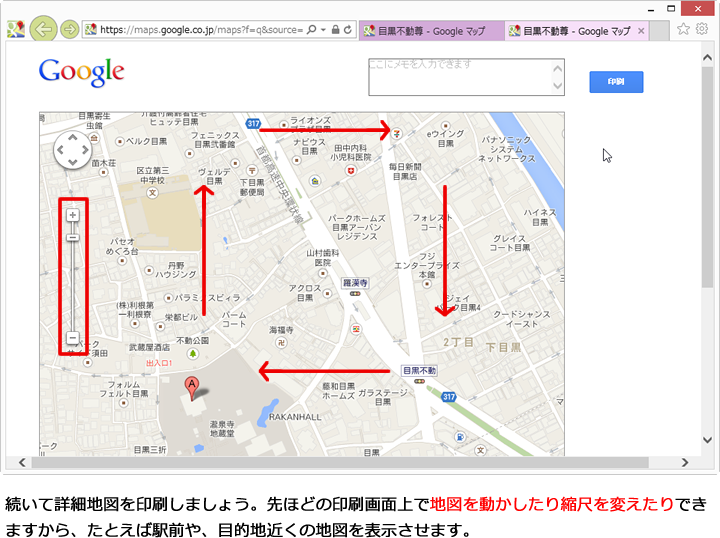Image resolution: width=720 pixels, height=538 pixels.
Task: Click the フジエンタープライズ本館 label
Action: tap(427, 265)
